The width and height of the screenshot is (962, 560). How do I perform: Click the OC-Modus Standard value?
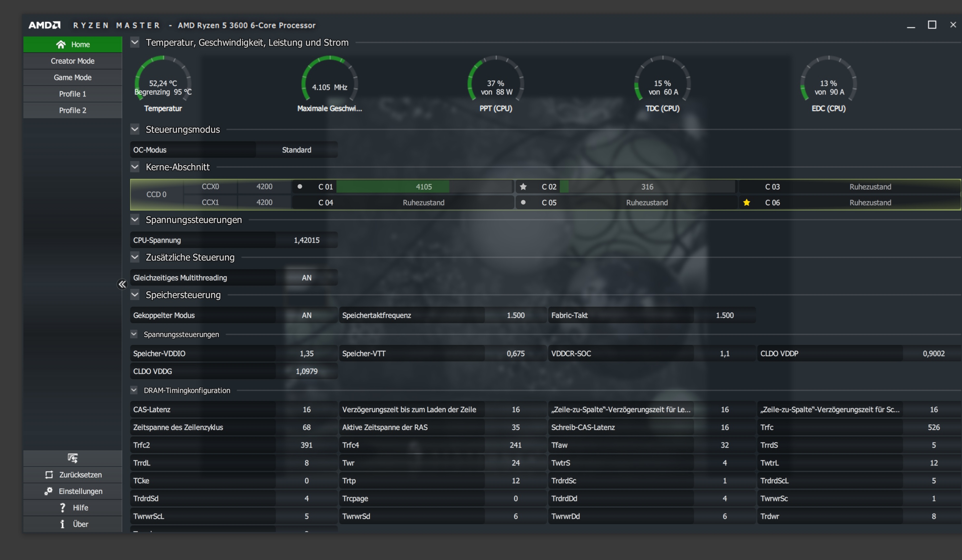pyautogui.click(x=296, y=150)
